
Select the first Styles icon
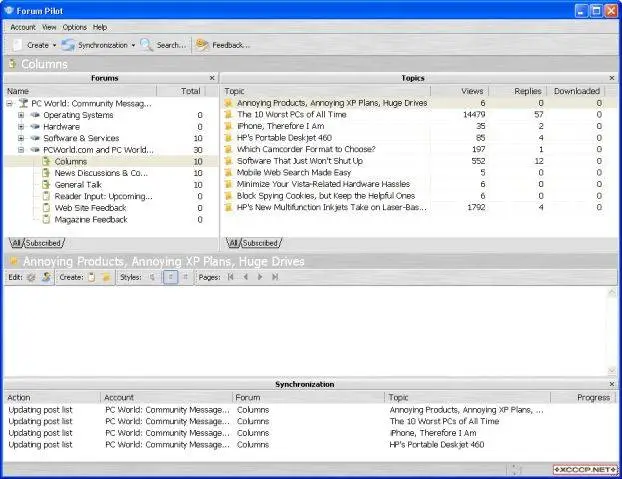152,277
